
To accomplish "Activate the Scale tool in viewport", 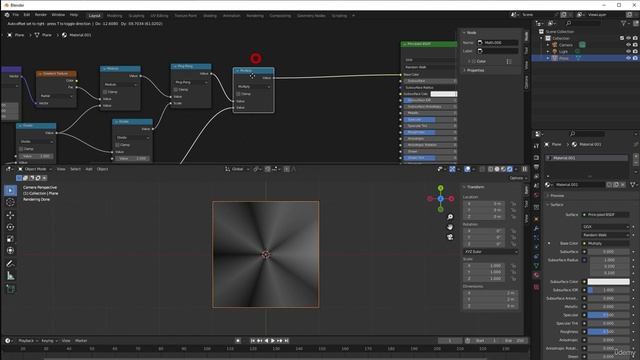I will 11,239.
